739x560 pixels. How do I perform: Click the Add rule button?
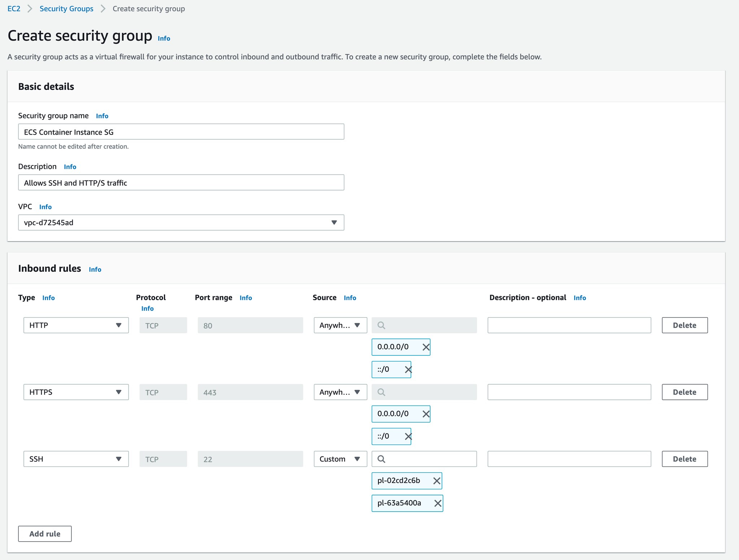point(45,534)
